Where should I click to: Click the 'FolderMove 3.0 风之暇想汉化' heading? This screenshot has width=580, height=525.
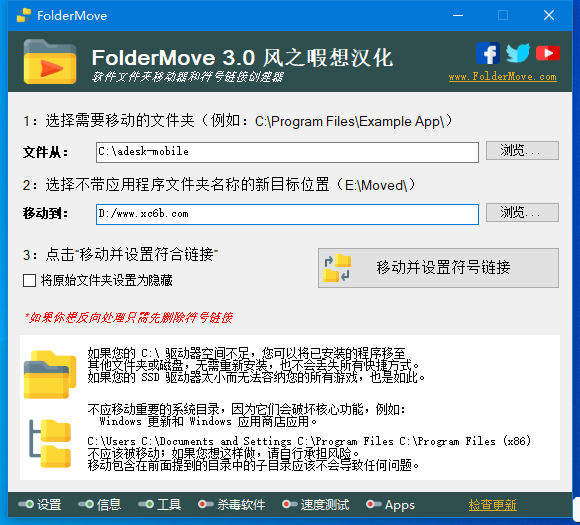(x=242, y=58)
